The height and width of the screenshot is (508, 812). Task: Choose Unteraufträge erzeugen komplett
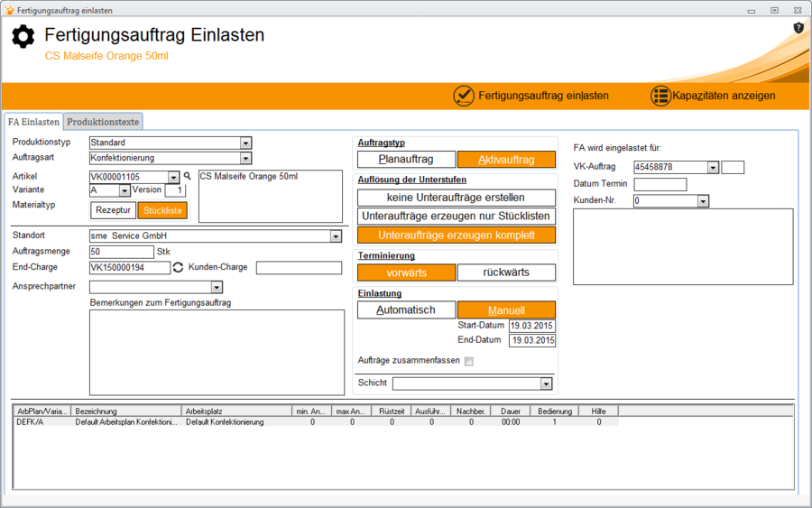tap(457, 236)
